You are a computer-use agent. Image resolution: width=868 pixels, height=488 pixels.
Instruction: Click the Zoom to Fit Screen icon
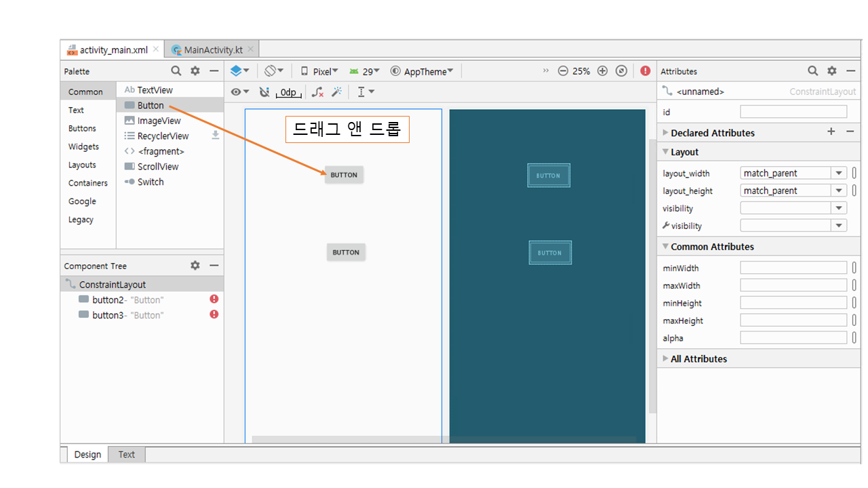pos(621,71)
